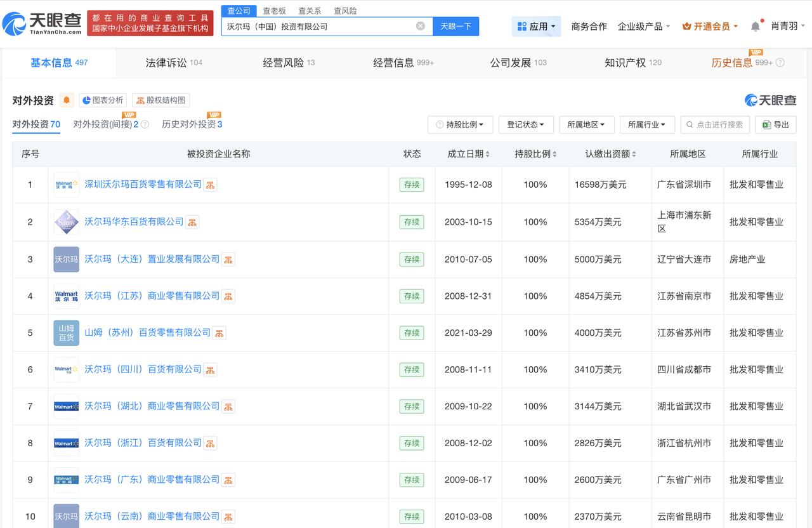The height and width of the screenshot is (528, 812).
Task: Select the 查公司 search tab
Action: pyautogui.click(x=239, y=11)
